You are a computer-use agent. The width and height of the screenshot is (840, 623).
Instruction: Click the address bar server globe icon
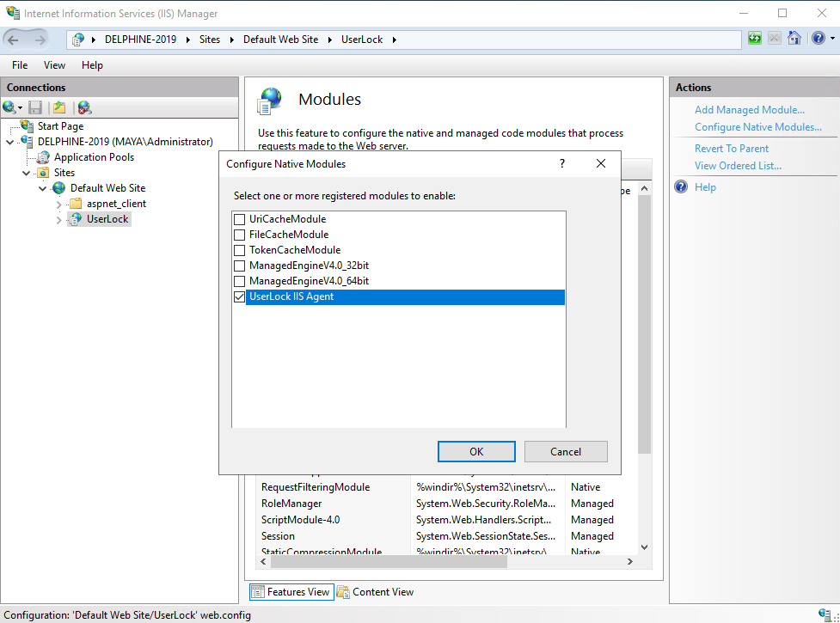point(78,39)
